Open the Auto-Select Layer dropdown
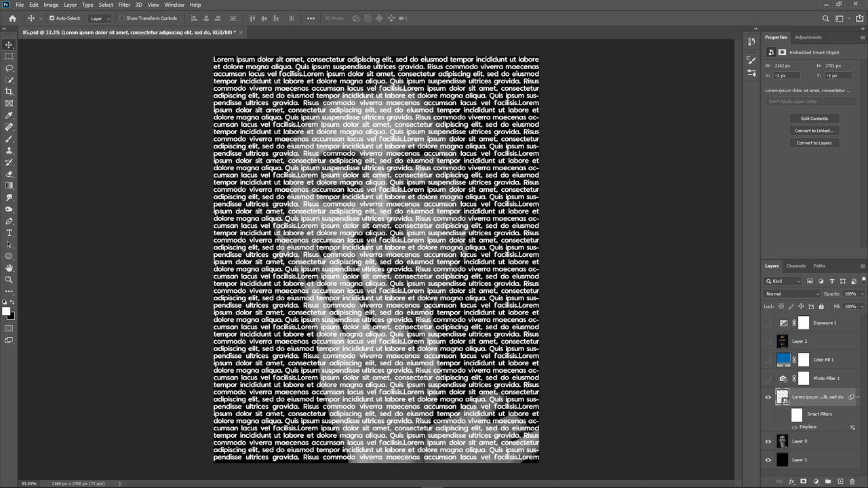Screen dimensions: 868x488 100,18
